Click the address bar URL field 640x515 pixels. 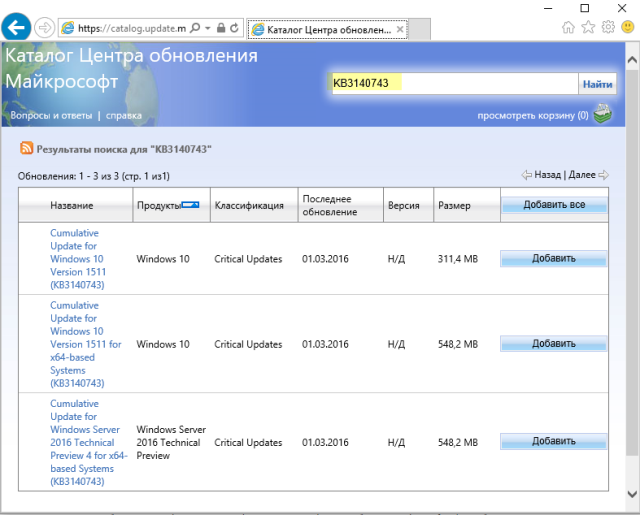(131, 28)
